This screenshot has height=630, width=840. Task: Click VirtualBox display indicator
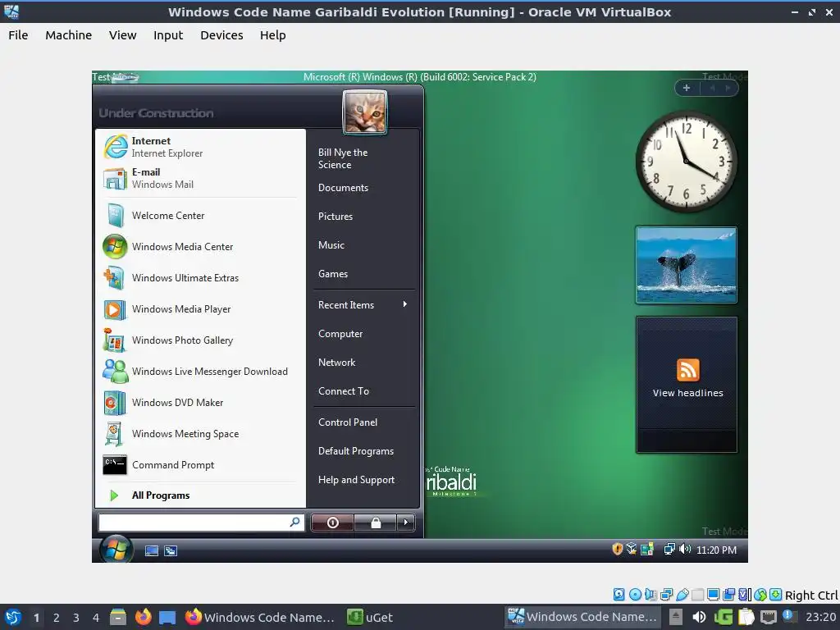point(713,594)
